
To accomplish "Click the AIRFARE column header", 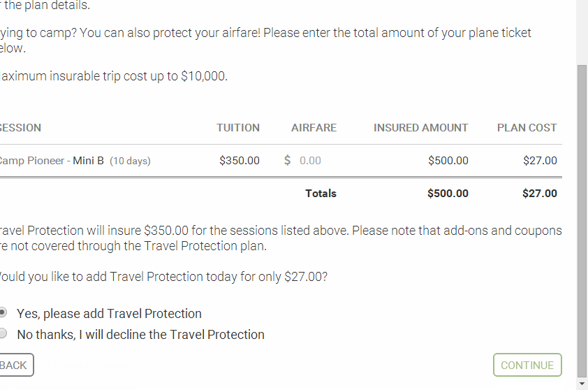I will pos(314,128).
